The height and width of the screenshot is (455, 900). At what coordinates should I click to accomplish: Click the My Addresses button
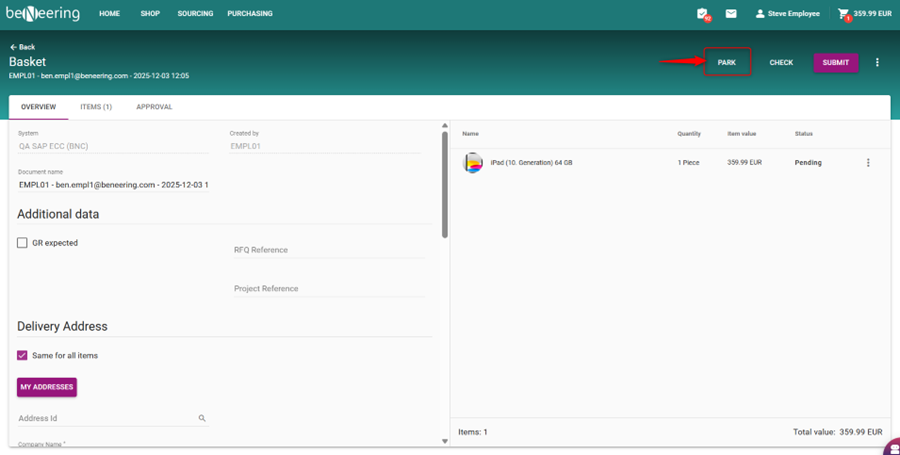(46, 387)
